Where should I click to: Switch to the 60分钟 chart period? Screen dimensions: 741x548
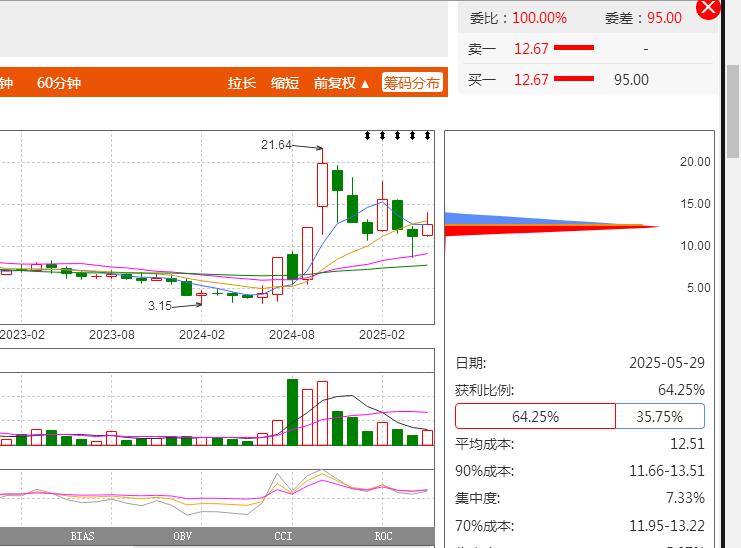(59, 83)
